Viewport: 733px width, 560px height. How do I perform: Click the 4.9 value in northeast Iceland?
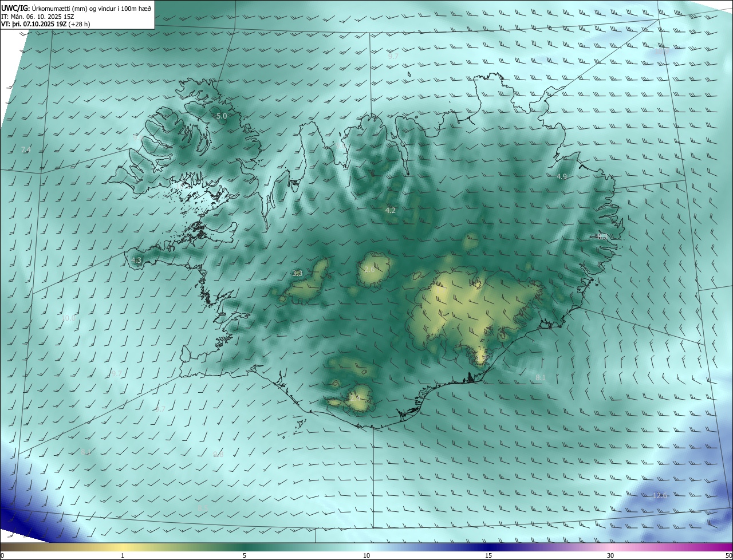pyautogui.click(x=562, y=176)
